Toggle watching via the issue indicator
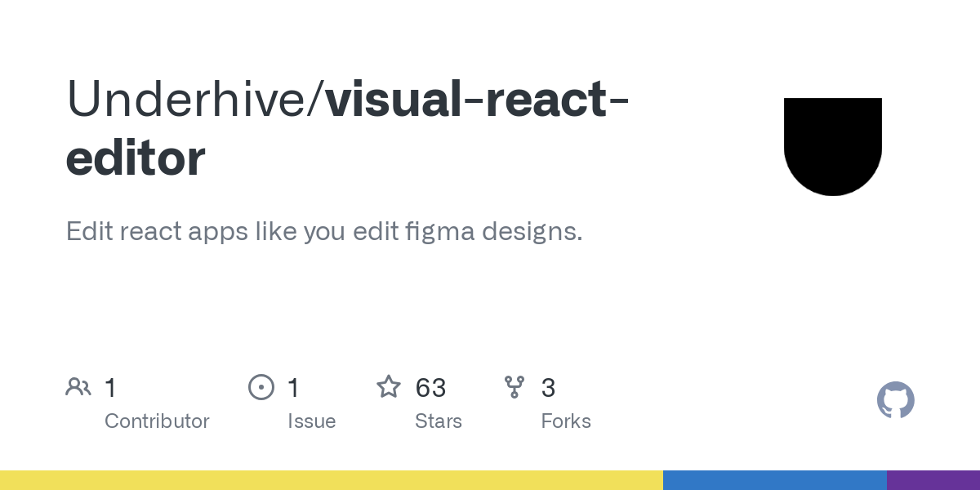Screen dimensions: 980x490 point(261,386)
